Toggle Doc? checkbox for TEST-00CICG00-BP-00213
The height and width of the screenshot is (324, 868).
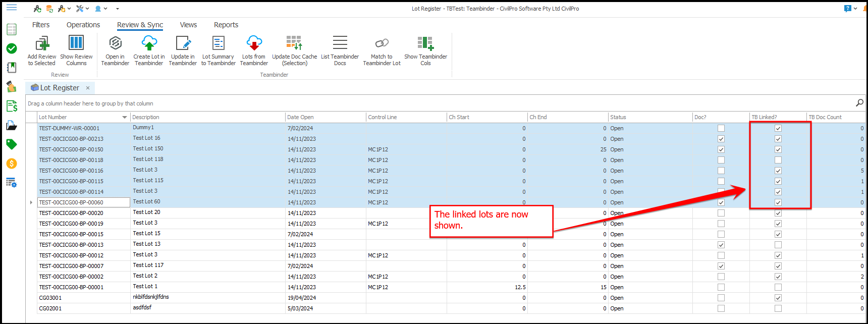pos(721,139)
